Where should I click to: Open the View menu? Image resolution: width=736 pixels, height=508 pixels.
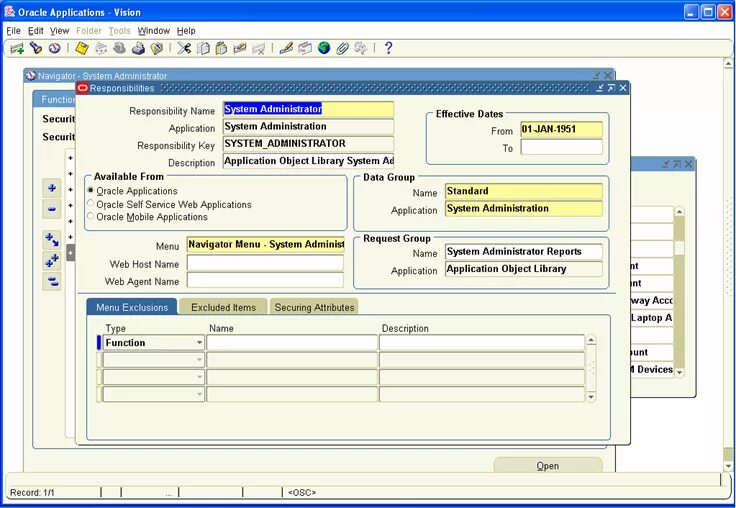(60, 31)
